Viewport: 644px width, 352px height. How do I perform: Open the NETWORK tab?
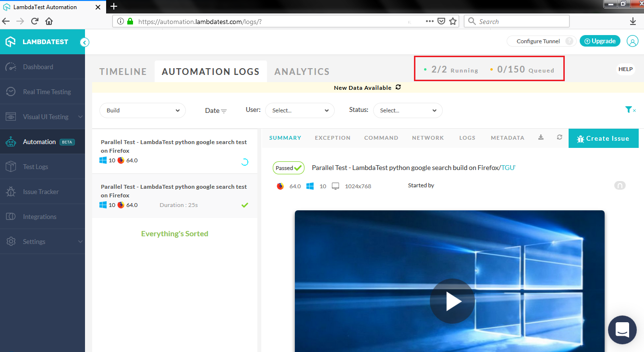click(x=428, y=138)
